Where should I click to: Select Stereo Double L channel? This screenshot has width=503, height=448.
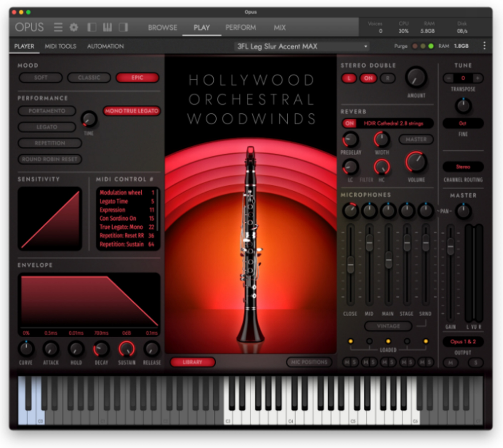[349, 78]
